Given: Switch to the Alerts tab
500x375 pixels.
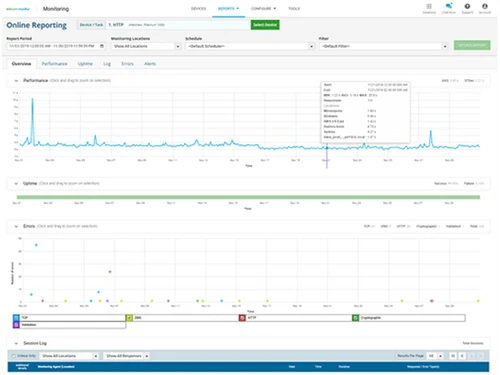Looking at the screenshot, I should pos(150,64).
